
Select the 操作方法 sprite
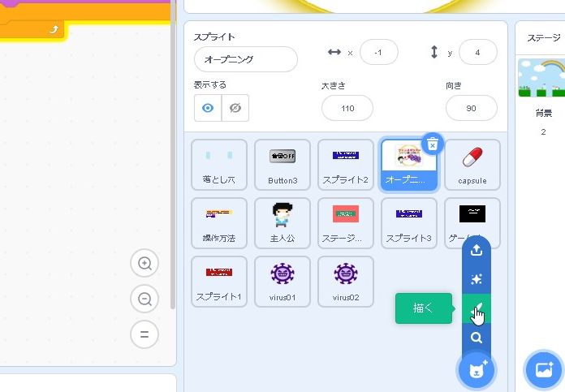(x=219, y=223)
